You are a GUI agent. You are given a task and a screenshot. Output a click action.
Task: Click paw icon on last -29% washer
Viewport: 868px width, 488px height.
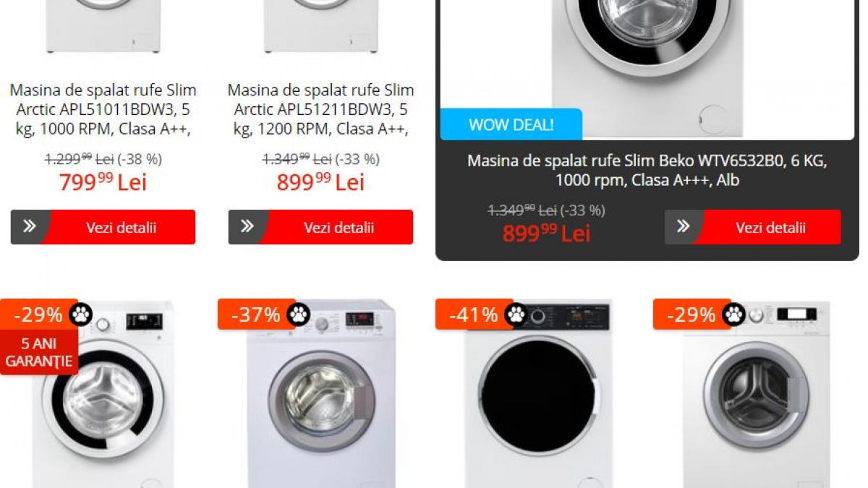pyautogui.click(x=734, y=314)
